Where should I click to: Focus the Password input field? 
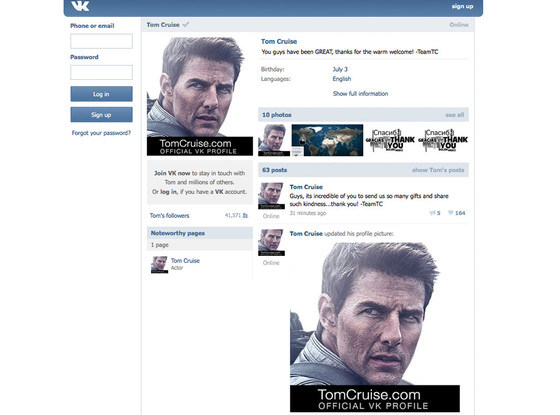coord(101,72)
